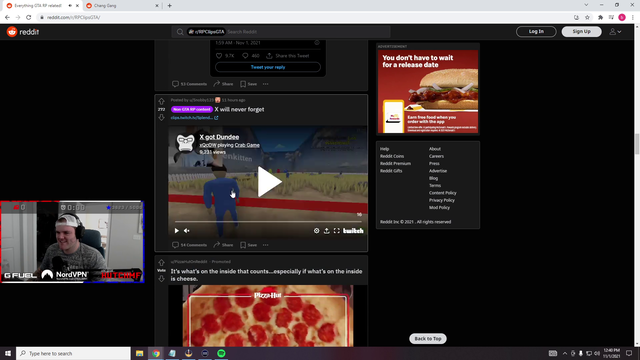Open the Reddit Gifts footer link
640x360 pixels.
[x=391, y=171]
